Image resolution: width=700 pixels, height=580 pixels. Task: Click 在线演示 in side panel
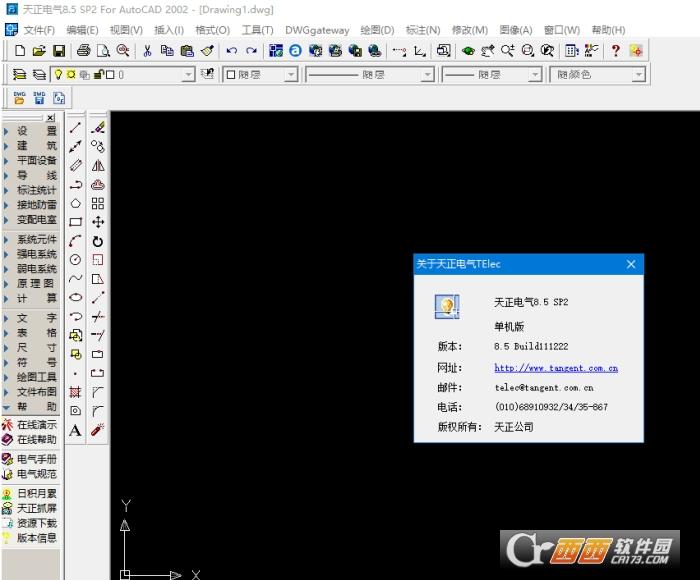30,425
